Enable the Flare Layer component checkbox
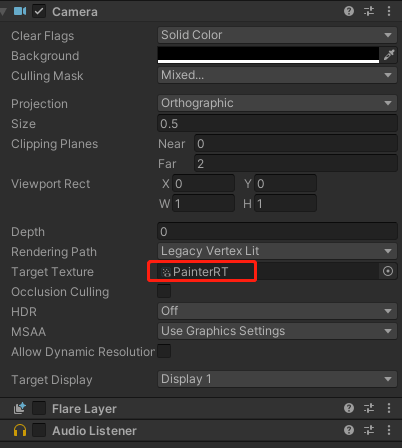 39,408
